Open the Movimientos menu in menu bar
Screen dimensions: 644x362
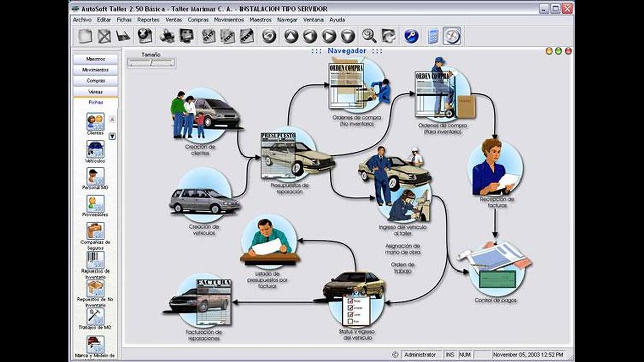coord(229,20)
